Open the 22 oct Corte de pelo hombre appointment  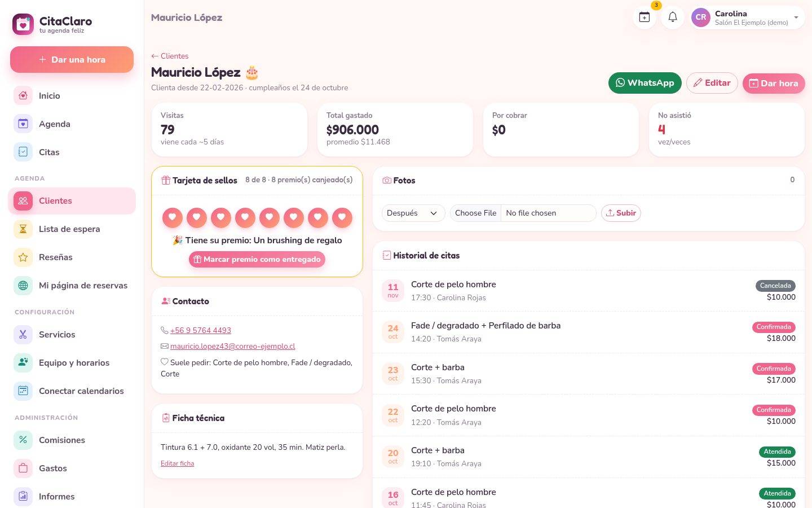[x=589, y=415]
